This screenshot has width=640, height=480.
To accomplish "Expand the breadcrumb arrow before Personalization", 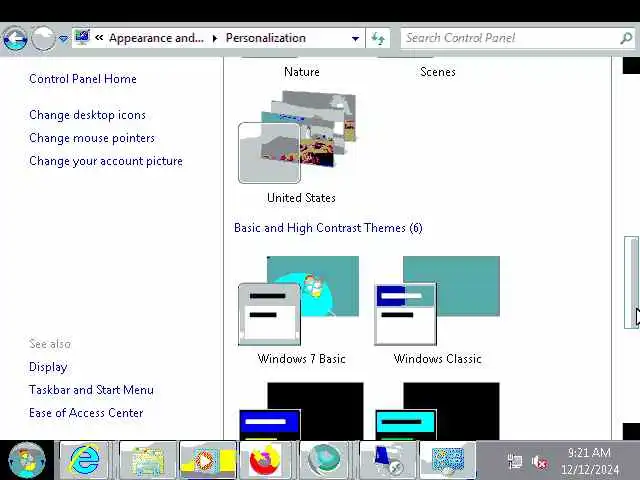I will point(215,38).
